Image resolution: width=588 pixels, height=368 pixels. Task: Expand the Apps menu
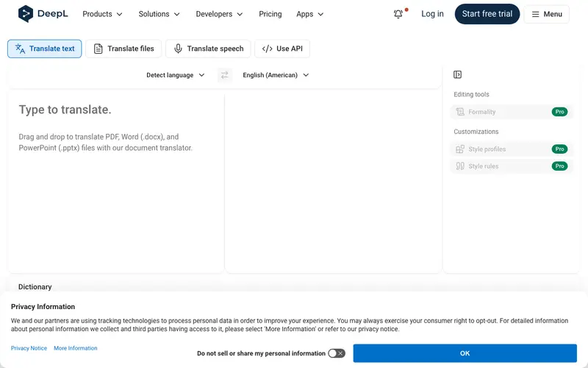coord(309,14)
